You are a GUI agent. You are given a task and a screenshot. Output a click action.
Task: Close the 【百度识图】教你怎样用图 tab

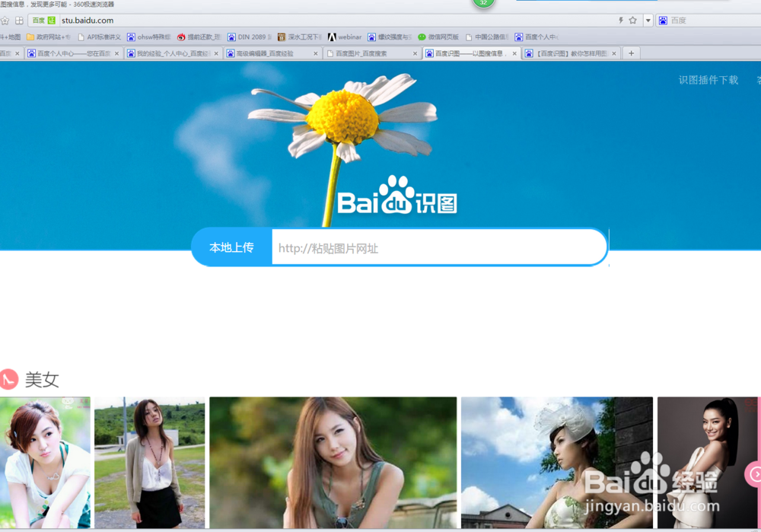click(614, 53)
